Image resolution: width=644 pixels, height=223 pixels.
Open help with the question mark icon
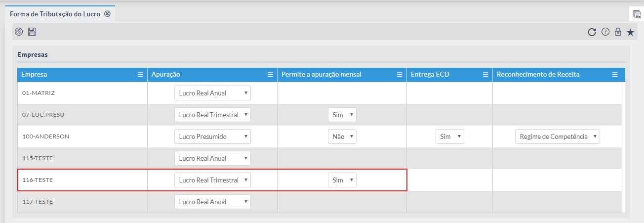click(x=605, y=32)
